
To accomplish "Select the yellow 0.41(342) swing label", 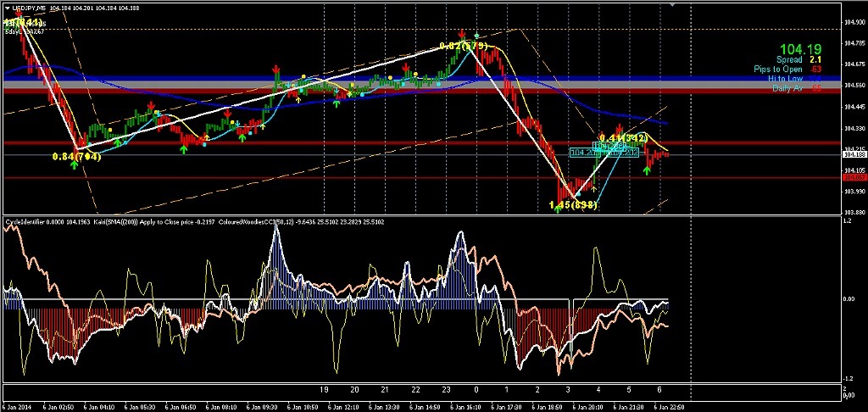I will [x=623, y=137].
